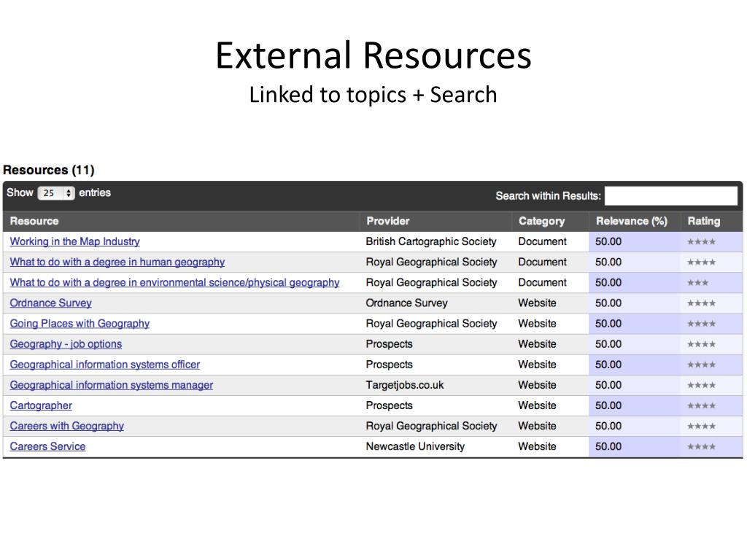The width and height of the screenshot is (747, 560).
Task: Click star rating for Working in the Map Industry
Action: point(701,242)
